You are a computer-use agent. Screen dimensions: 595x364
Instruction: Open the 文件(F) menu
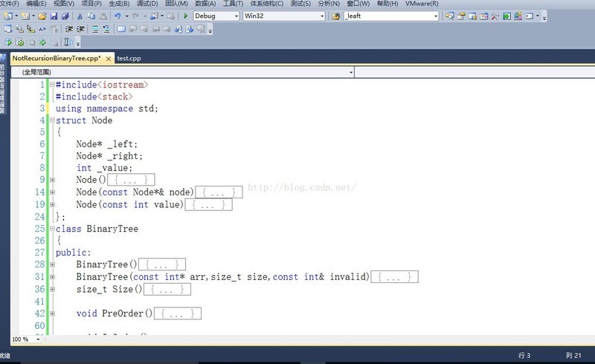[9, 4]
